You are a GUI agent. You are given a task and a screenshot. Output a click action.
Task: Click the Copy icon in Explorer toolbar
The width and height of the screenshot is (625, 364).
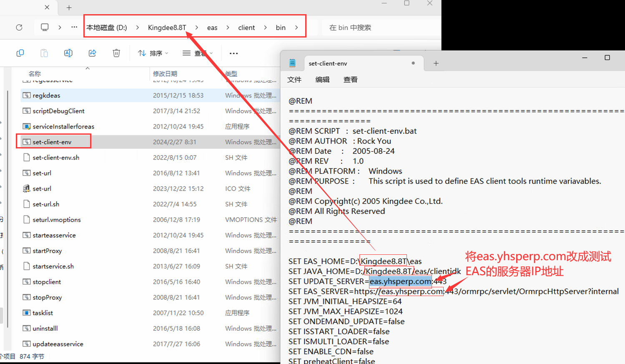(20, 53)
